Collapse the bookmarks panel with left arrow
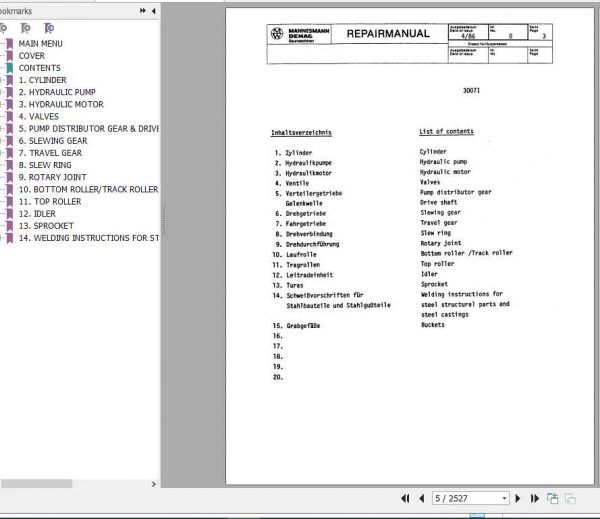The image size is (600, 519). pos(153,11)
